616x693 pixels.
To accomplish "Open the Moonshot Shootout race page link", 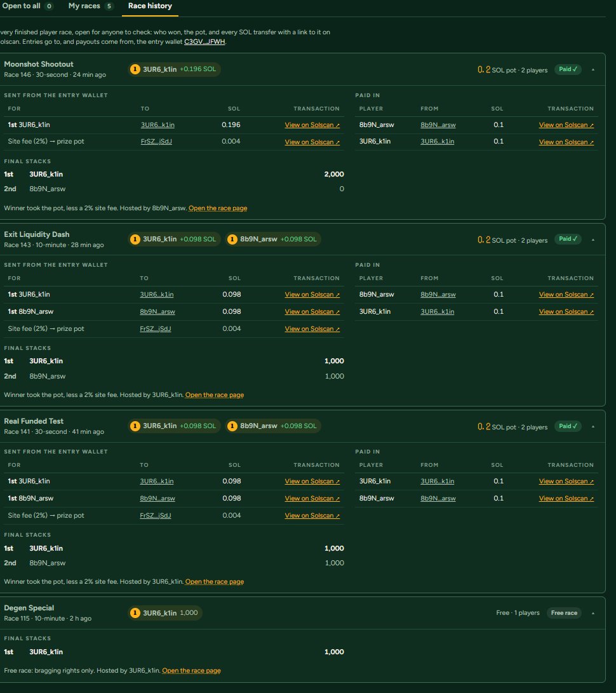I will (x=218, y=208).
